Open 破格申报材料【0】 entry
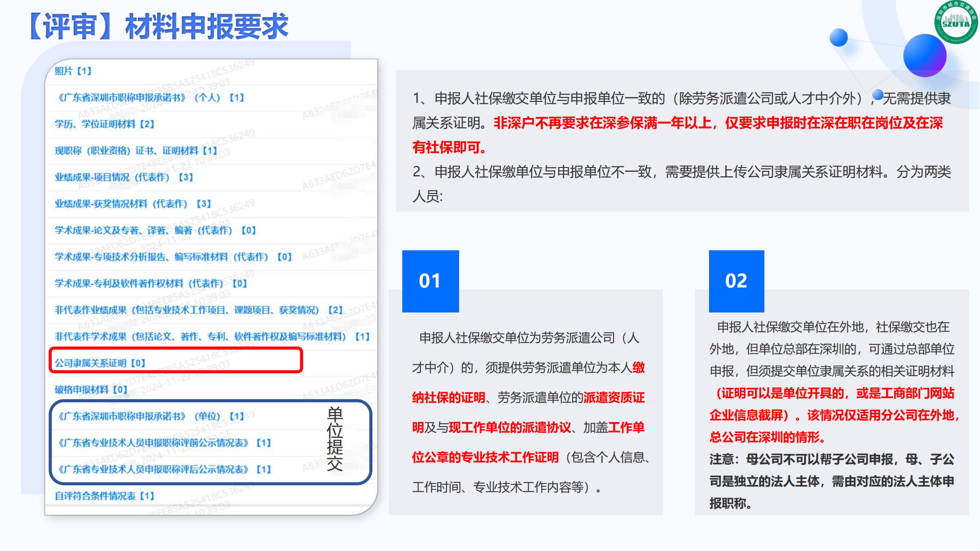The image size is (980, 551). [91, 389]
